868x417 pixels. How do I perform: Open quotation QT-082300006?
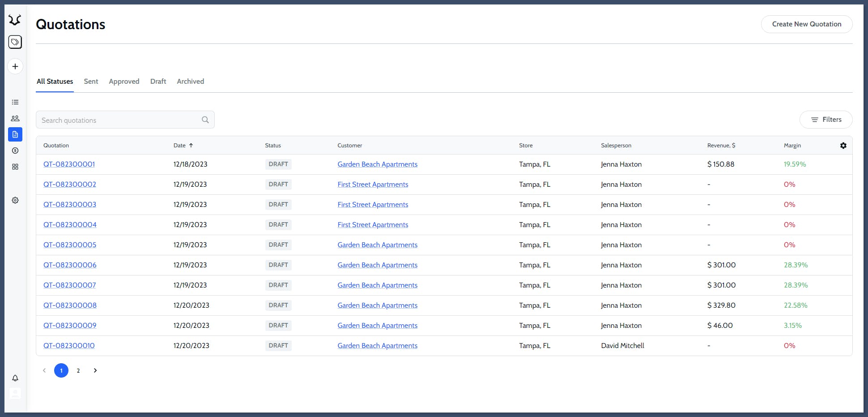pos(70,265)
